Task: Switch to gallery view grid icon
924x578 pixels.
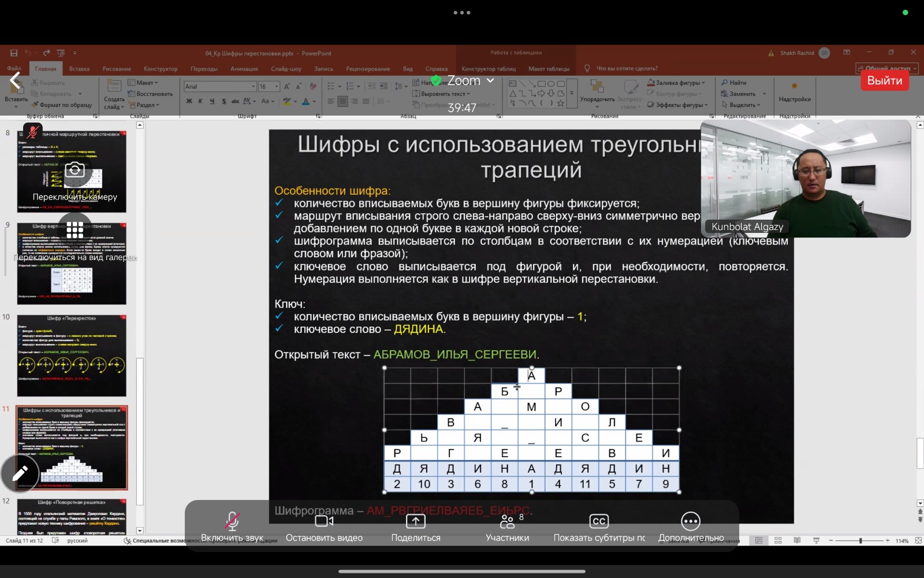Action: coord(75,230)
